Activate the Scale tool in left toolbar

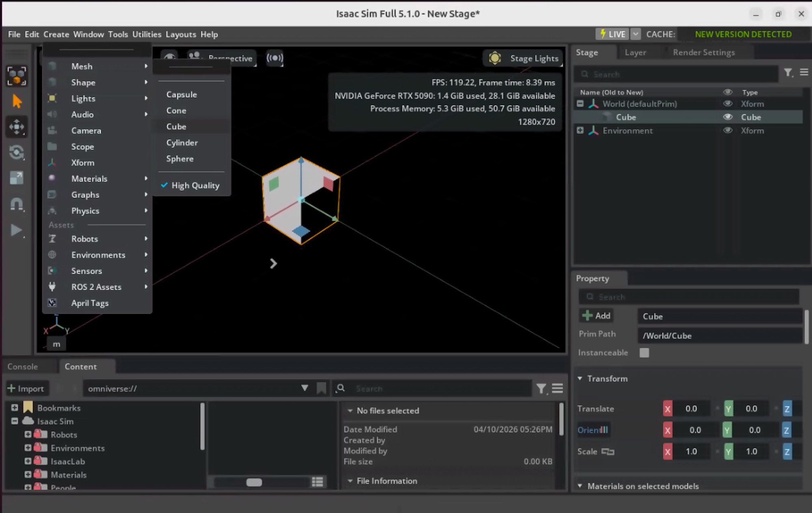click(17, 178)
